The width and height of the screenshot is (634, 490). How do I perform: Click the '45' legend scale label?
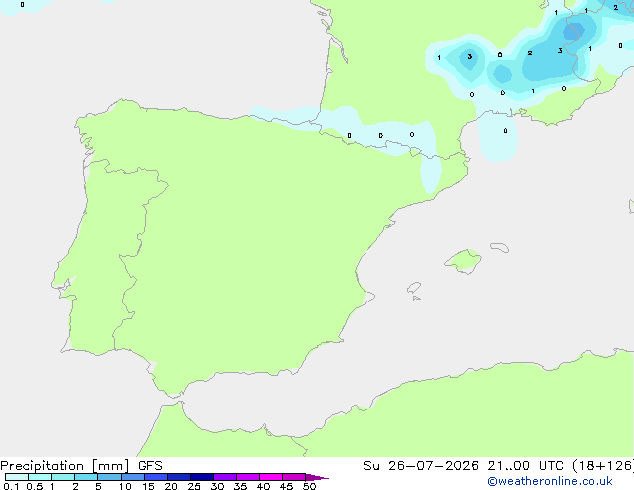[x=286, y=486]
